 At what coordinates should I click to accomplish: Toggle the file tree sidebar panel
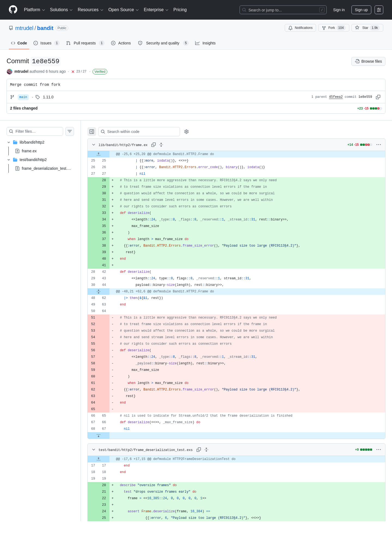coord(92,132)
